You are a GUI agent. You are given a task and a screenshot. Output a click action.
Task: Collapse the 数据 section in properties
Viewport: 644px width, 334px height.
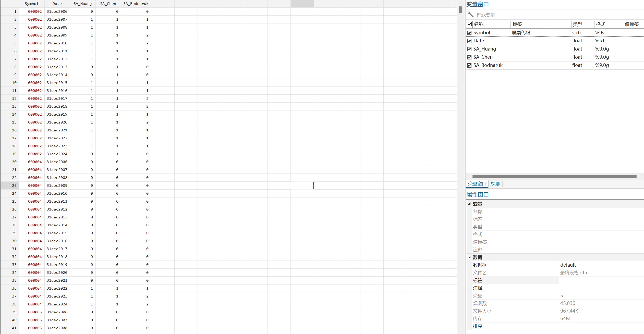pos(469,257)
